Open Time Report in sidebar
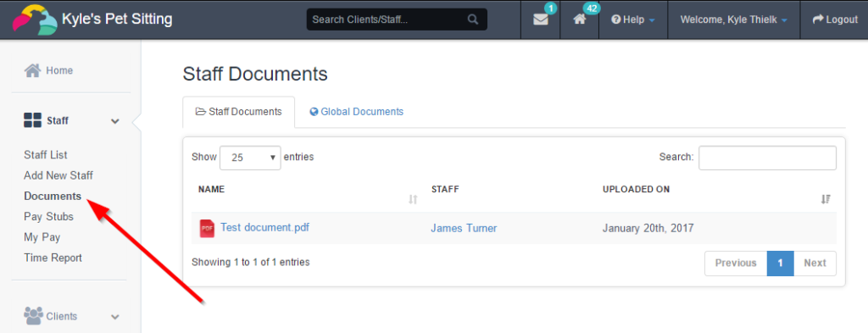 point(53,258)
